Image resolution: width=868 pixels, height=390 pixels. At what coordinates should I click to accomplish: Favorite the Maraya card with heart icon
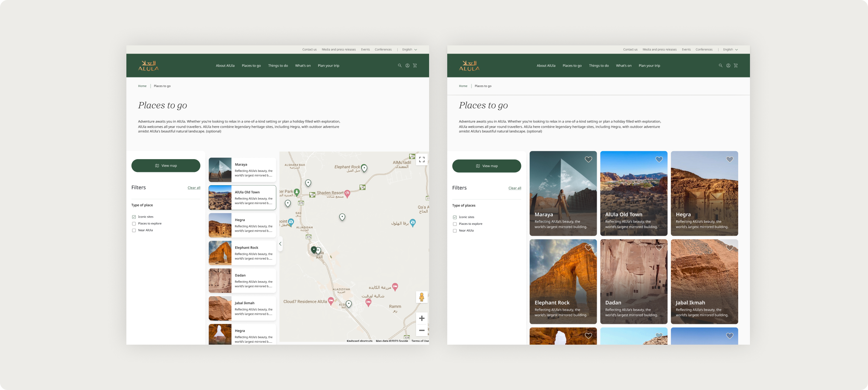[588, 159]
